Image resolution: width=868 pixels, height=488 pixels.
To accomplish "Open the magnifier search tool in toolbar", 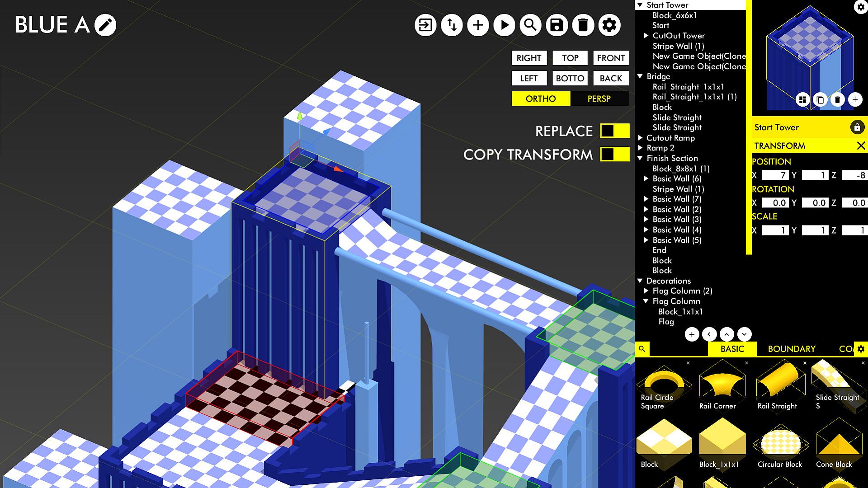I will 530,25.
